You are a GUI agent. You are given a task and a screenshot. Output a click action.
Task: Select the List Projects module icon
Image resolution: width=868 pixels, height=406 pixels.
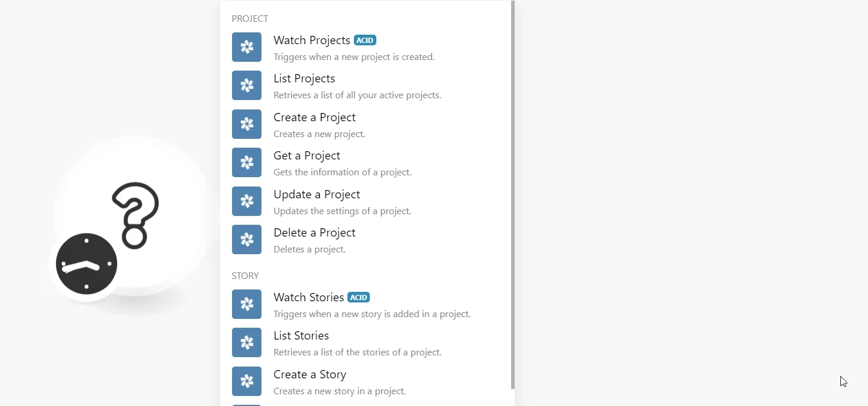tap(247, 85)
